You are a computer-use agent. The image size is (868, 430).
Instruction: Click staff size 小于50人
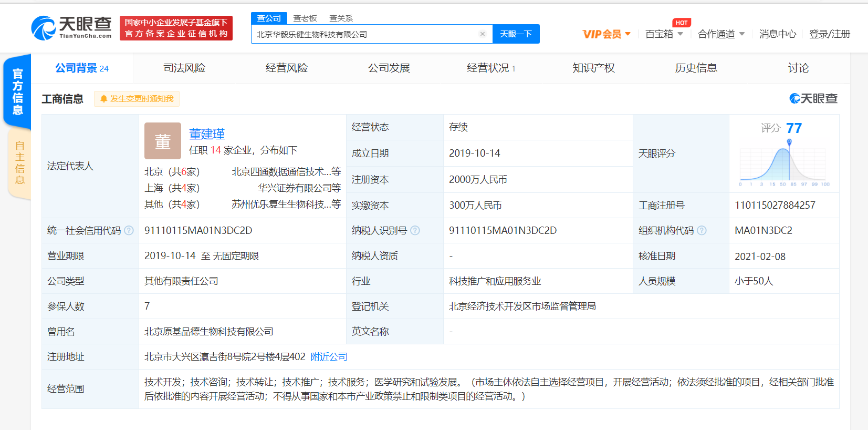click(x=754, y=281)
